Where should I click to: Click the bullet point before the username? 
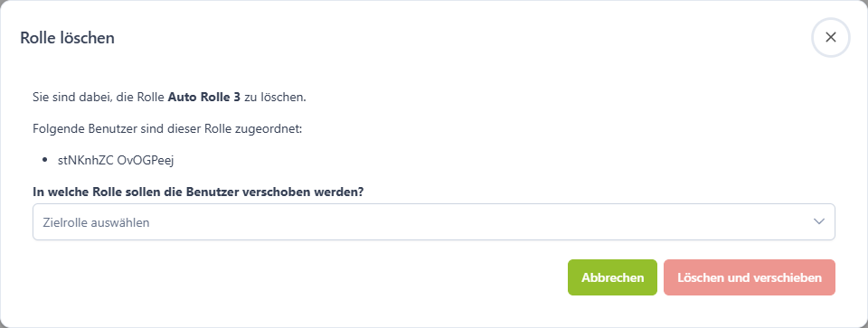click(x=45, y=161)
